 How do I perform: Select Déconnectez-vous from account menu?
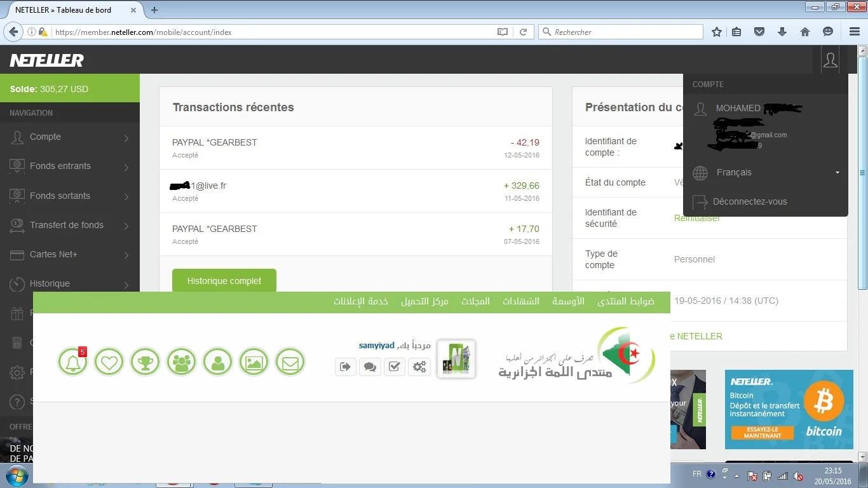749,201
